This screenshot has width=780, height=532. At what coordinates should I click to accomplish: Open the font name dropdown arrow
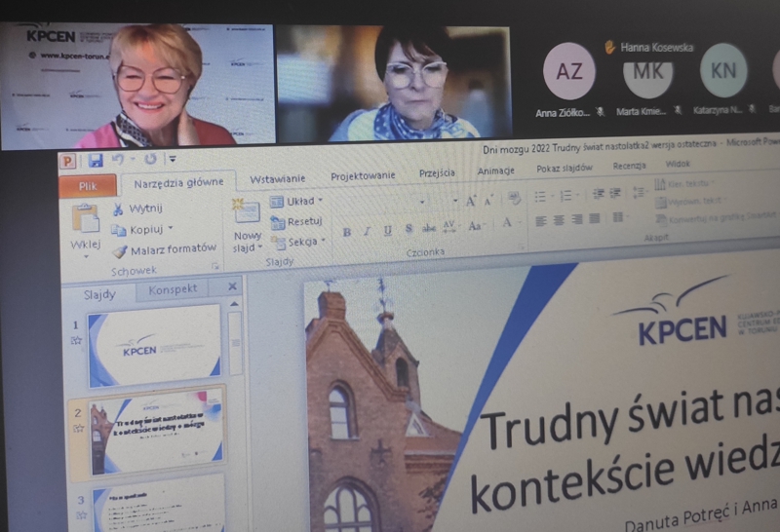pos(422,202)
